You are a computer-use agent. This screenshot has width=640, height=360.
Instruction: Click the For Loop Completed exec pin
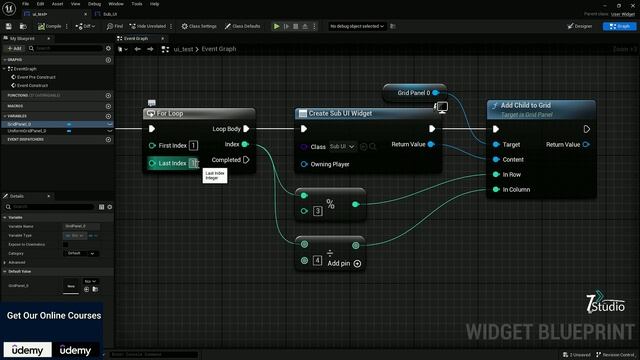click(246, 160)
